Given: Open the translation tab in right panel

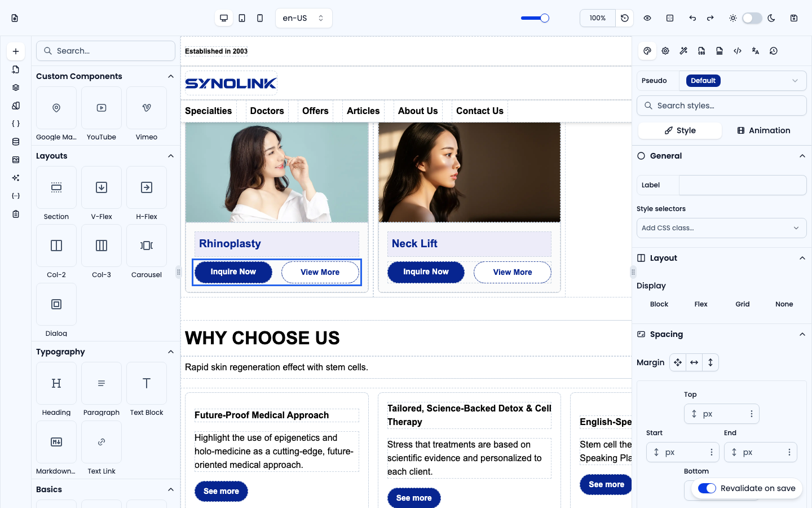Looking at the screenshot, I should click(x=756, y=51).
